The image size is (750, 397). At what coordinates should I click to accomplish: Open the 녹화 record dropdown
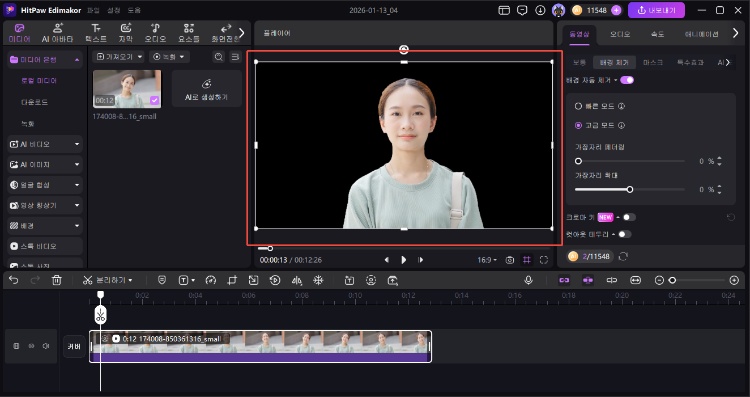[169, 56]
